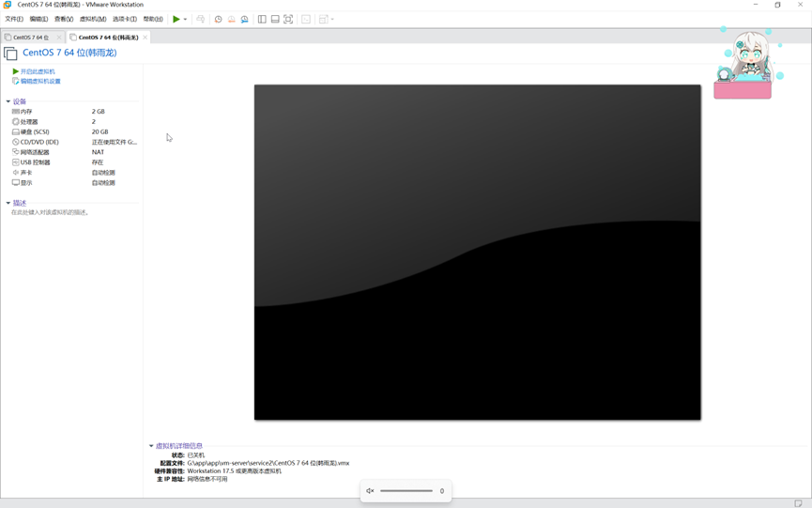The width and height of the screenshot is (812, 508).
Task: Click the hard disk icon
Action: tap(16, 132)
